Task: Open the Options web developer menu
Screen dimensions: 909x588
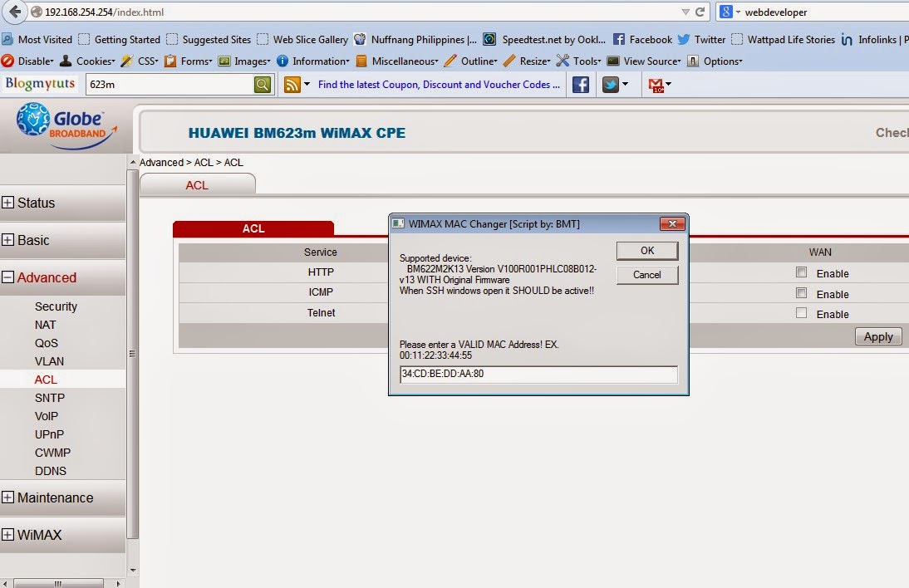Action: click(715, 61)
